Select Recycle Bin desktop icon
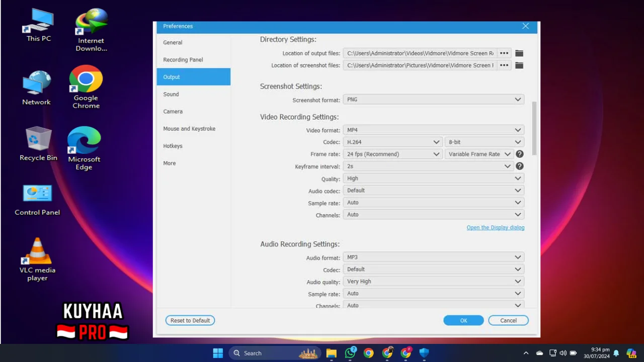This screenshot has height=362, width=644. tap(38, 144)
